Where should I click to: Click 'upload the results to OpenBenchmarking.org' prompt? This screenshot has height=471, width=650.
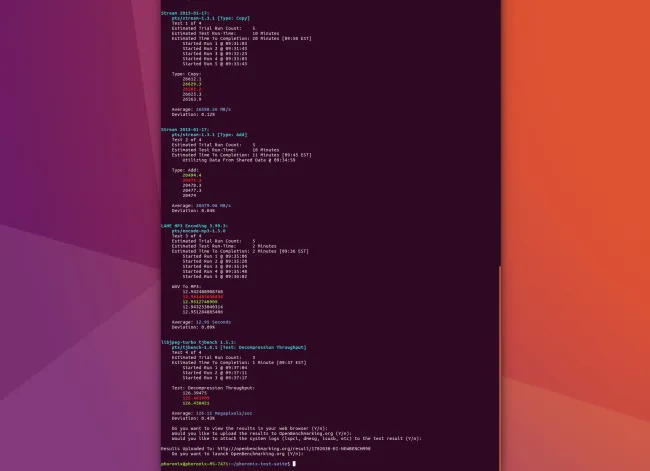(262, 433)
